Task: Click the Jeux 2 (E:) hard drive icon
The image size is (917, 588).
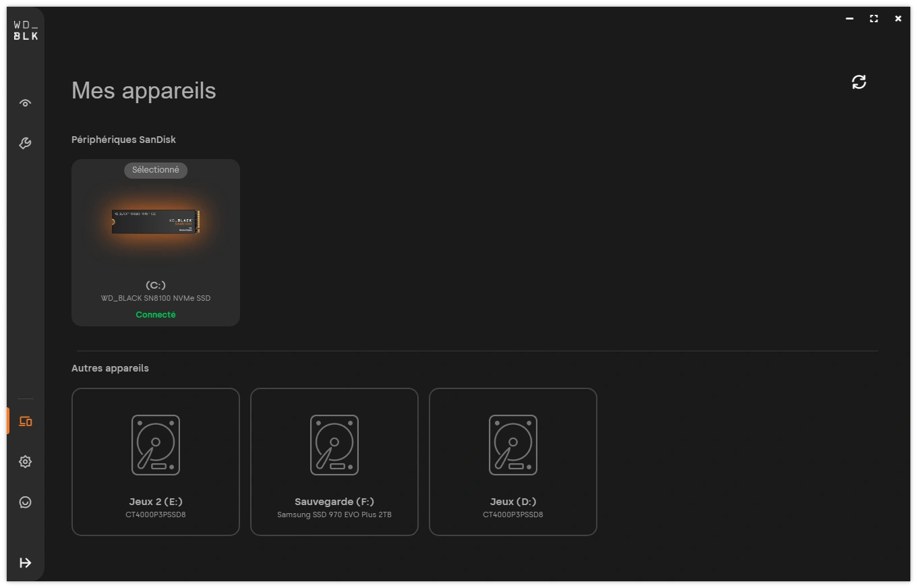Action: 156,445
